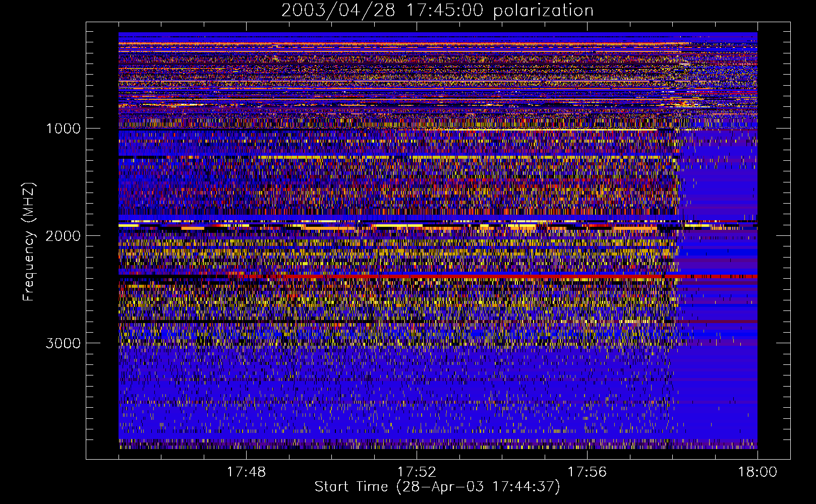Click the "Frequency (MHZ)" axis label
816x504 pixels.
pos(29,242)
